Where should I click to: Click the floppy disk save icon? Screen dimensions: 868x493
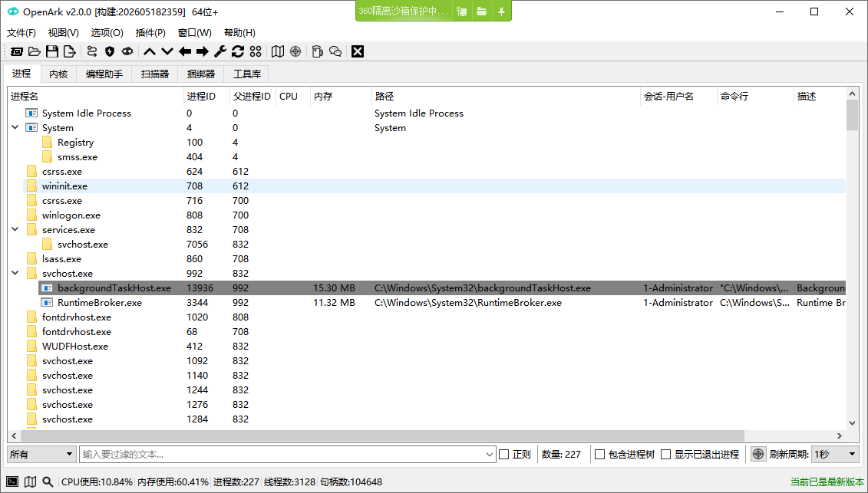pyautogui.click(x=52, y=51)
